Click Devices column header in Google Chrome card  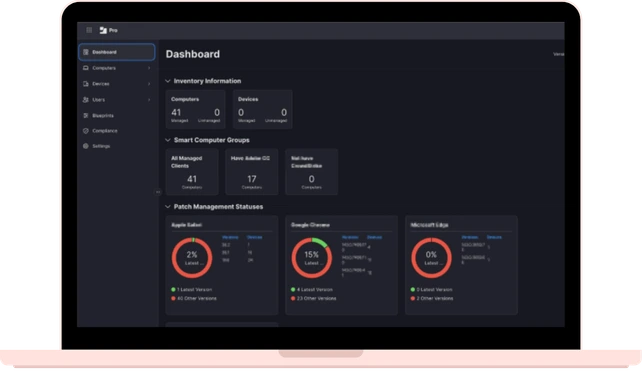374,237
